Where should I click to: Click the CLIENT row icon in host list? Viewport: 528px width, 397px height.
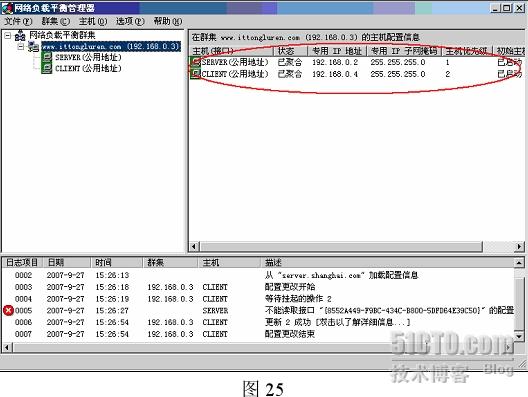[x=196, y=73]
